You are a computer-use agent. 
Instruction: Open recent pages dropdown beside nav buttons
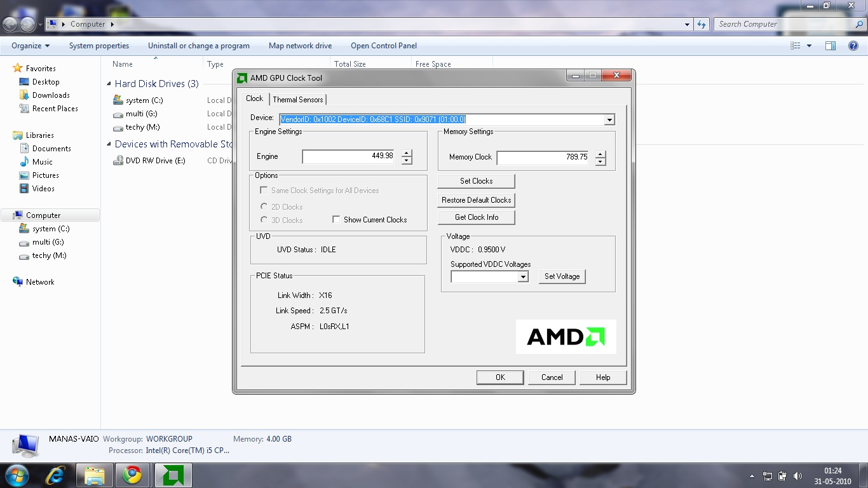(40, 24)
